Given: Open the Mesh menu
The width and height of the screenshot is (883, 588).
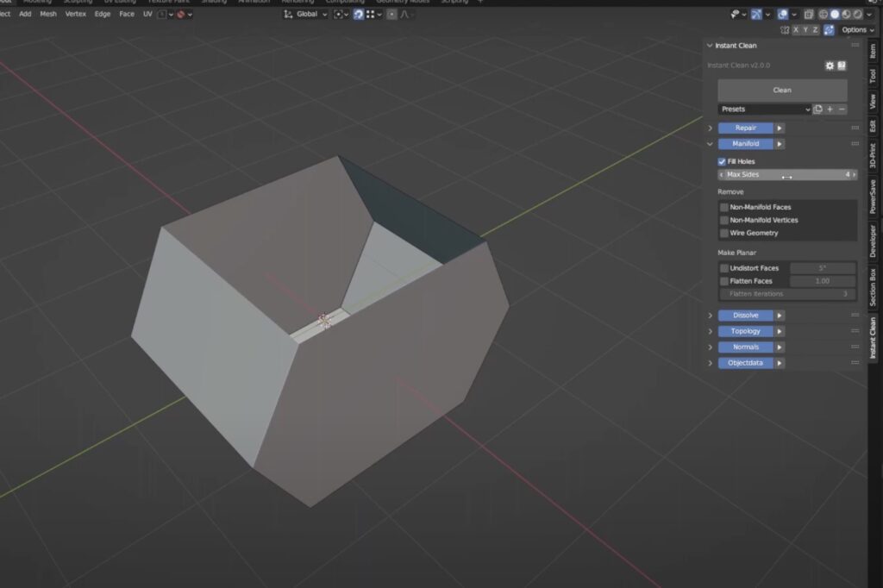Looking at the screenshot, I should click(48, 14).
